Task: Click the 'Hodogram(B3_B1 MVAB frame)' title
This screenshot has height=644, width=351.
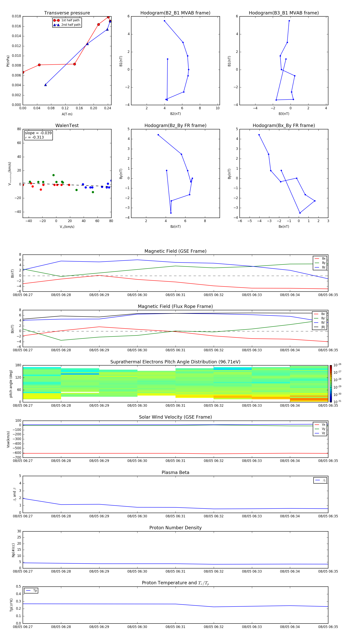Action: [x=284, y=13]
